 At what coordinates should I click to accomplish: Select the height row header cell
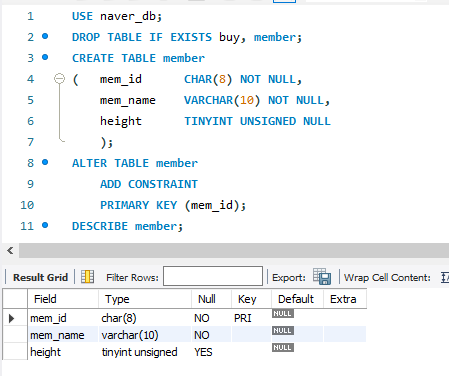click(x=15, y=352)
